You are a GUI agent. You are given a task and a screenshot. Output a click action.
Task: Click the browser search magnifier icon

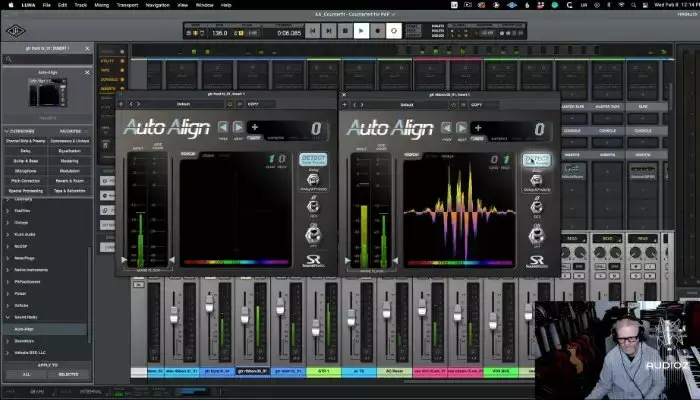pos(8,59)
